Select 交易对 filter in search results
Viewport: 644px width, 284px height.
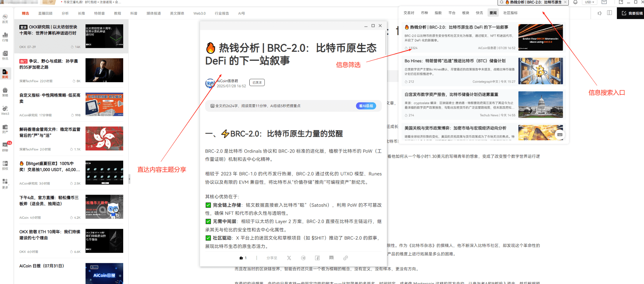tap(409, 13)
